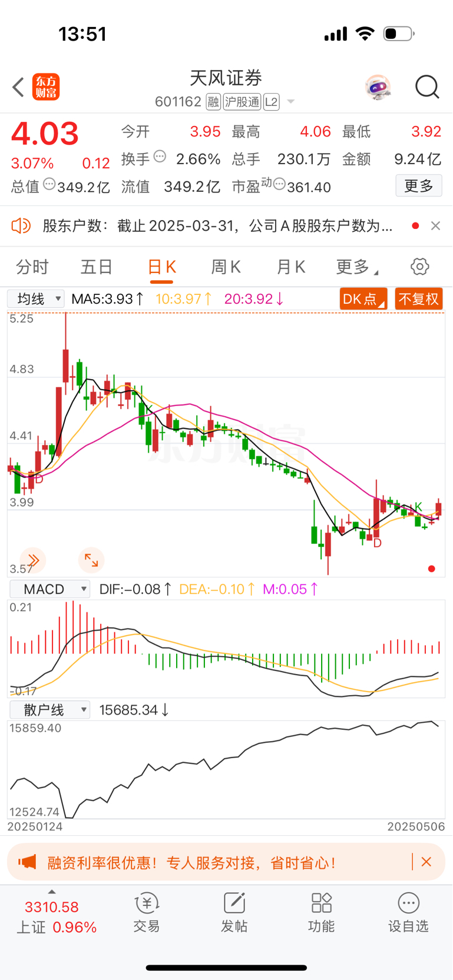This screenshot has width=453, height=980.
Task: Switch to 周K chart tab
Action: click(226, 267)
